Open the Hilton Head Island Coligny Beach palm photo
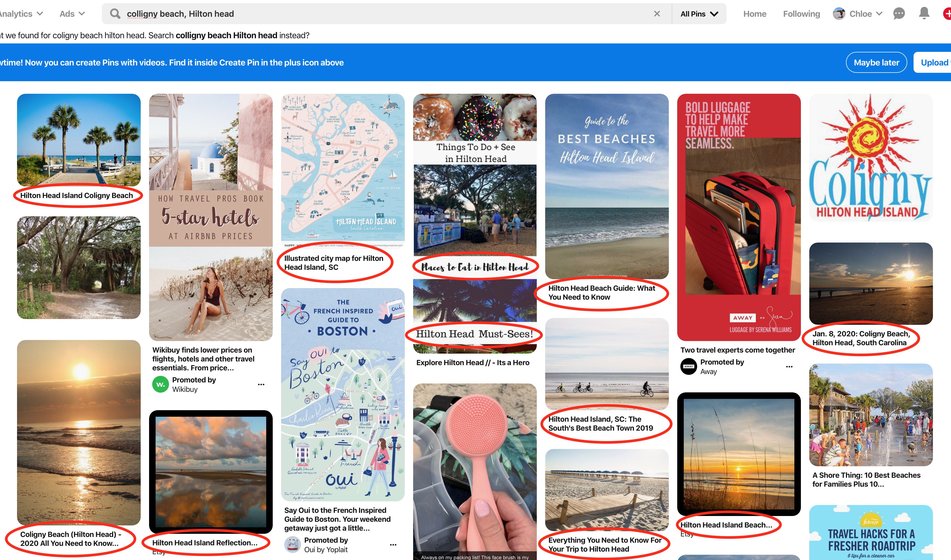Viewport: 951px width, 560px height. click(x=79, y=140)
